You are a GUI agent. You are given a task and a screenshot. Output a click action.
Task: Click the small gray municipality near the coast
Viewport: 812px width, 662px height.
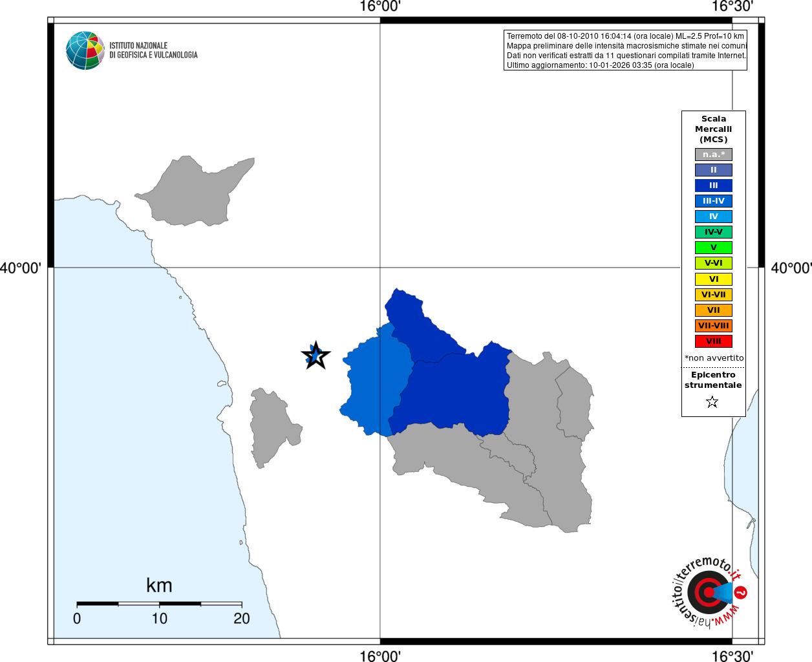point(272,425)
